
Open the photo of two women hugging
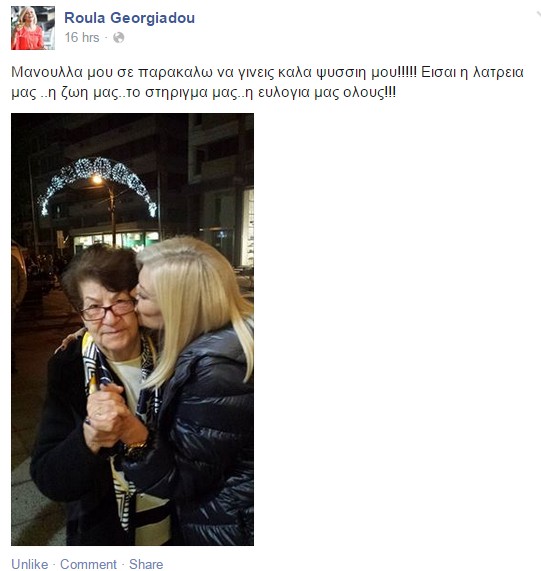click(133, 329)
